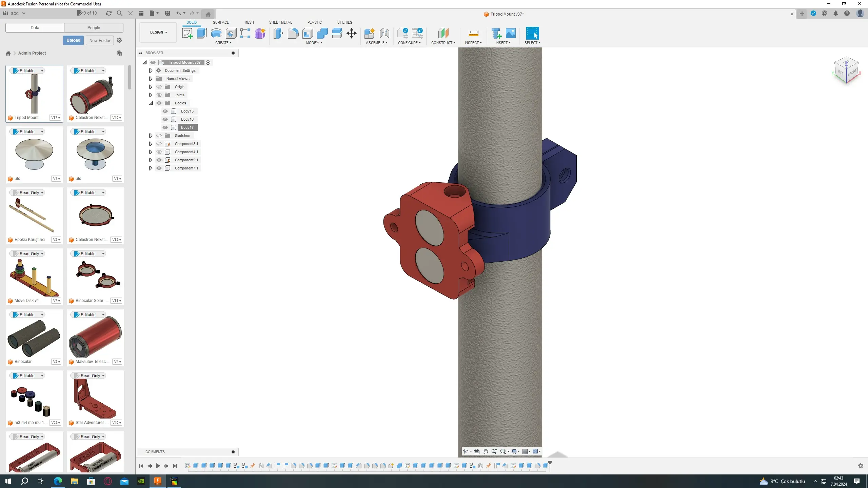Image resolution: width=868 pixels, height=488 pixels.
Task: Activate the Move/Copy tool icon
Action: tap(351, 33)
